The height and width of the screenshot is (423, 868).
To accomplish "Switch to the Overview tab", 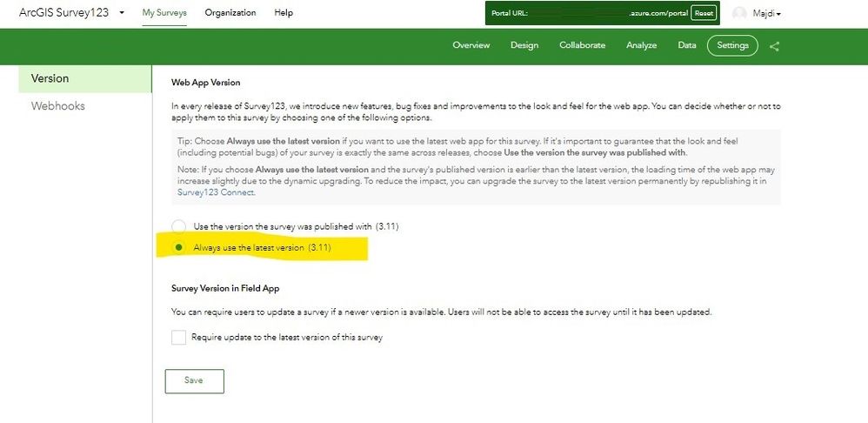I will click(x=471, y=45).
